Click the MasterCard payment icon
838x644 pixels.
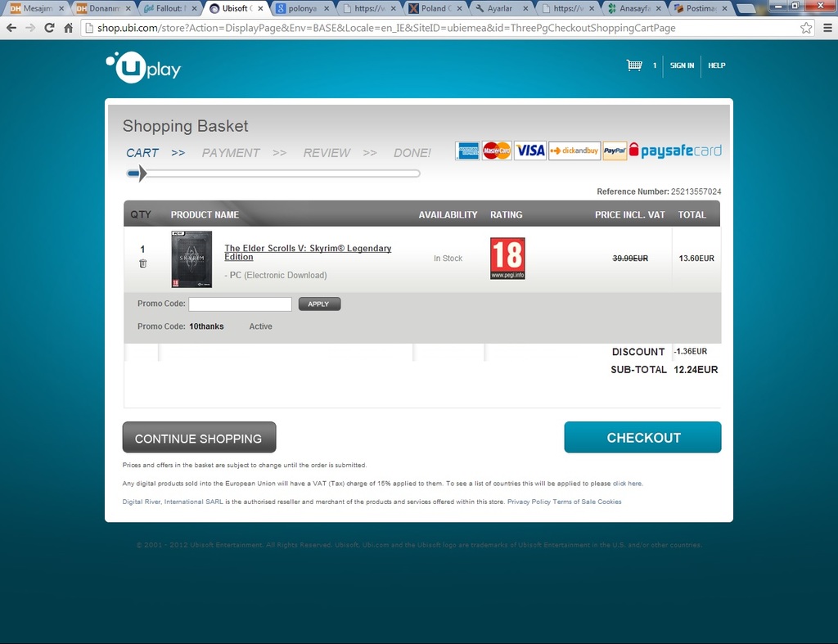(x=497, y=151)
